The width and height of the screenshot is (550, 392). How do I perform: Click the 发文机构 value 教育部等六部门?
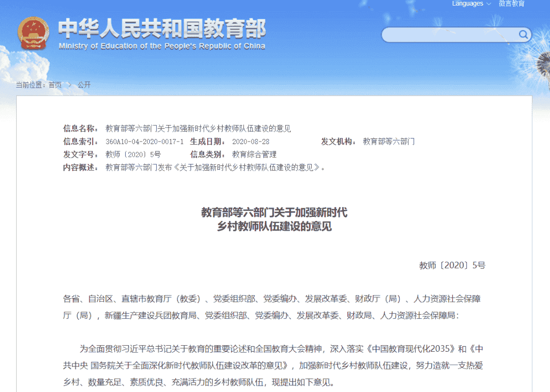(389, 142)
